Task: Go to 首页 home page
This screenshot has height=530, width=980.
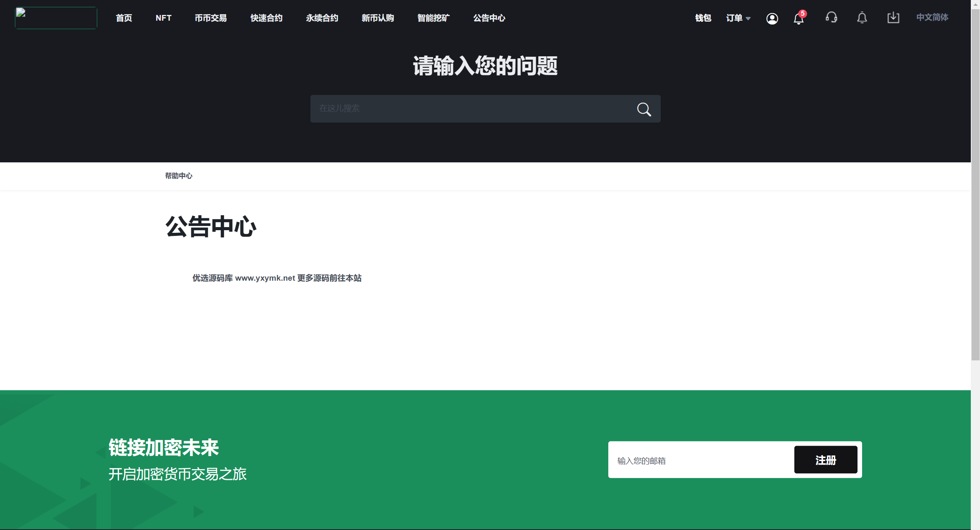Action: point(124,18)
